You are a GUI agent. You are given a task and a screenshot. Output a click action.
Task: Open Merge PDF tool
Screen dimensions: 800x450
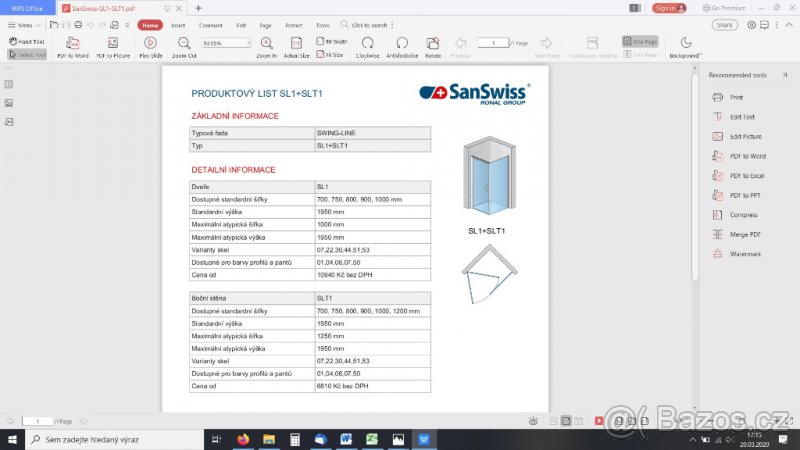tap(746, 234)
